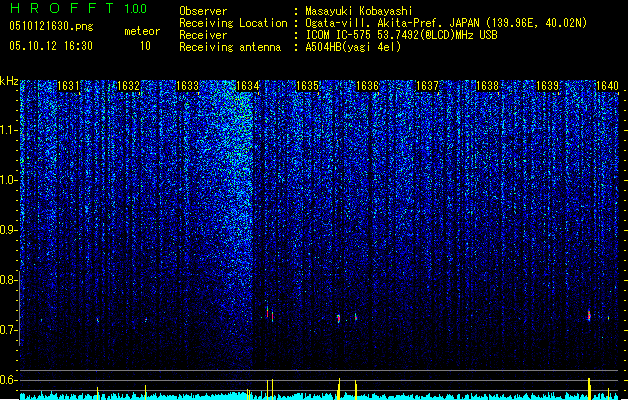This screenshot has height=400, width=629.
Task: Click the 1.1 kHz frequency axis label
Action: pyautogui.click(x=9, y=130)
